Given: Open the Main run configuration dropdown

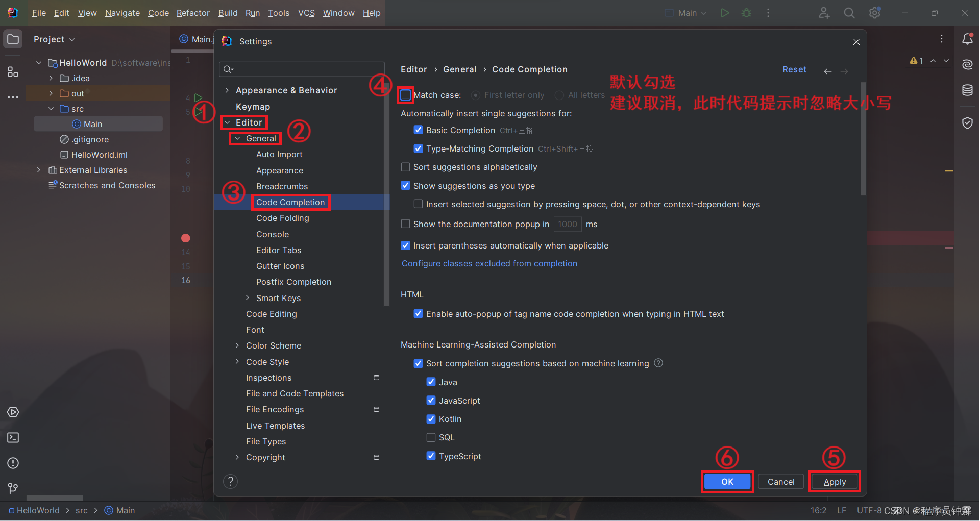Looking at the screenshot, I should (x=687, y=13).
